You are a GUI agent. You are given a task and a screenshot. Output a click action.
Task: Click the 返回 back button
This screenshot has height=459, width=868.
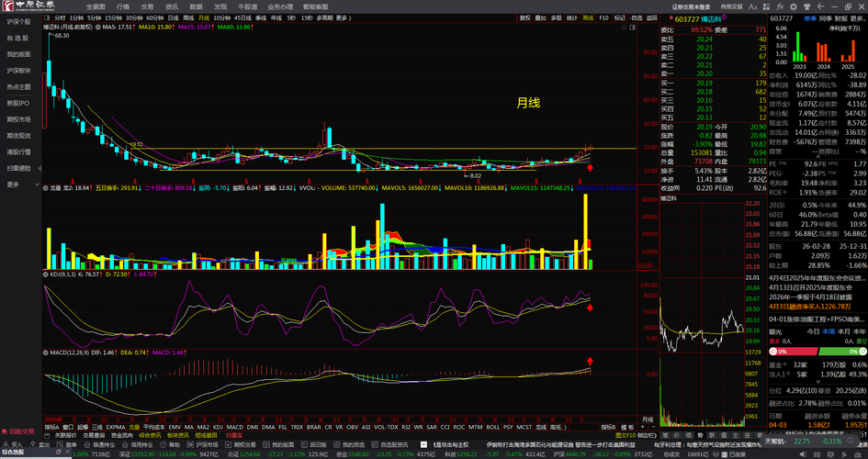tap(651, 17)
